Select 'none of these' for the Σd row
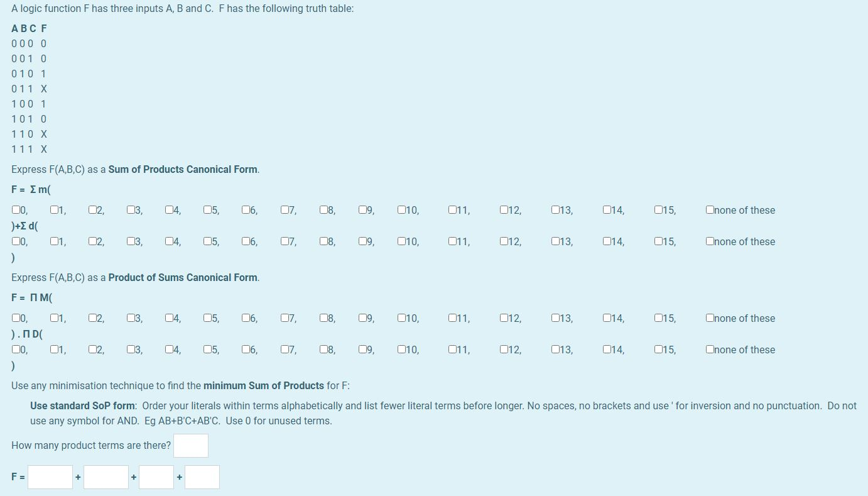 (x=709, y=241)
